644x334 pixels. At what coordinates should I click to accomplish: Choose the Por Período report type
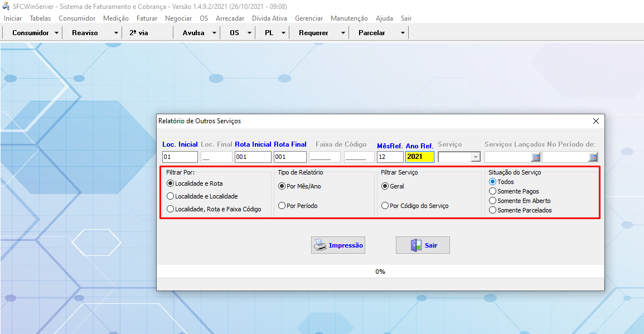pos(282,206)
